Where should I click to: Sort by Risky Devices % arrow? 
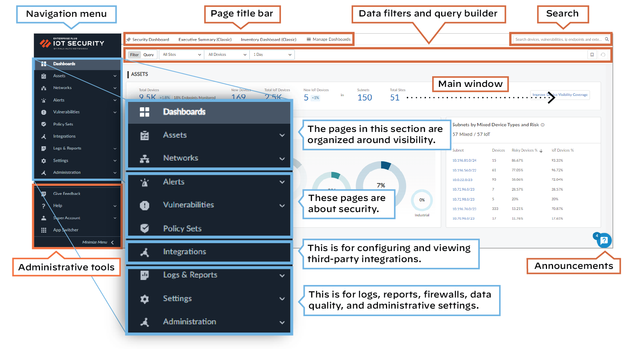[541, 151]
